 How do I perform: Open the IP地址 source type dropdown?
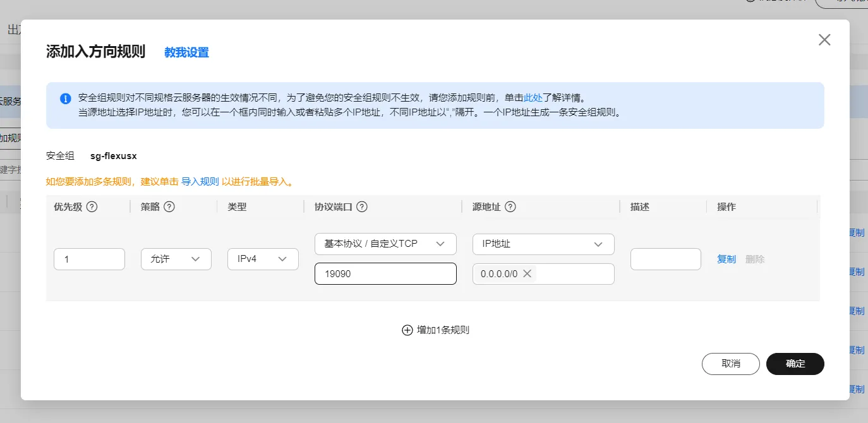pyautogui.click(x=543, y=244)
